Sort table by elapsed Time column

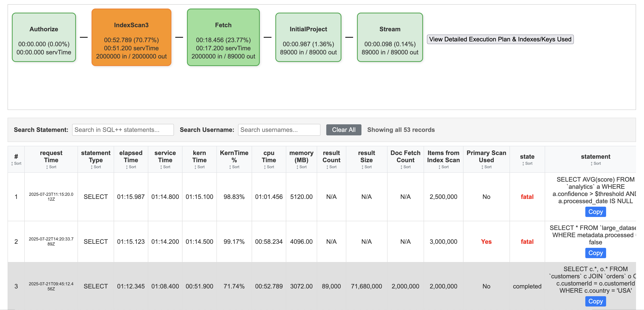tap(131, 167)
